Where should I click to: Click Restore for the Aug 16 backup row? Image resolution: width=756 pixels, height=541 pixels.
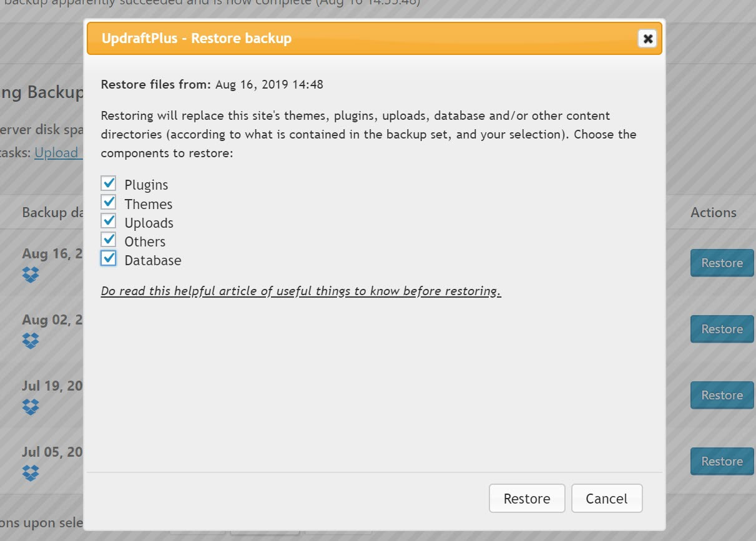coord(722,263)
